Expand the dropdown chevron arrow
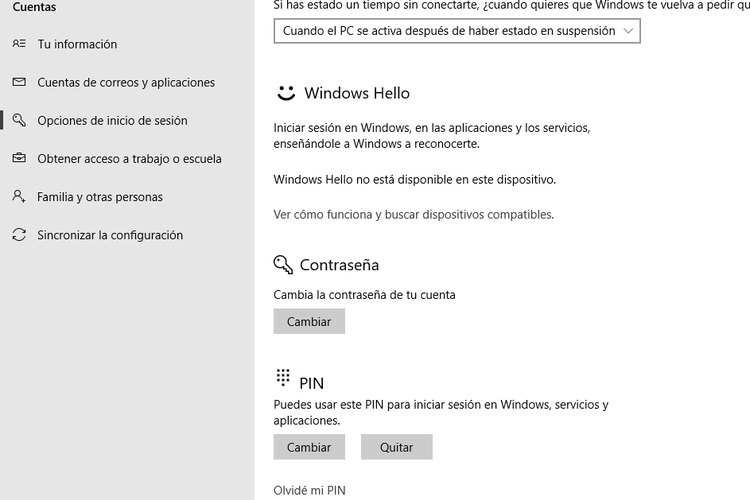 [x=628, y=31]
